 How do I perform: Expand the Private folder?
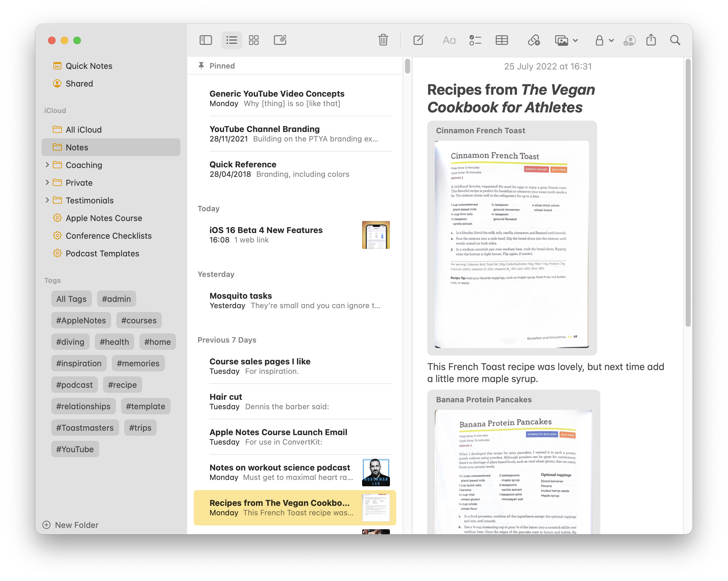tap(47, 183)
